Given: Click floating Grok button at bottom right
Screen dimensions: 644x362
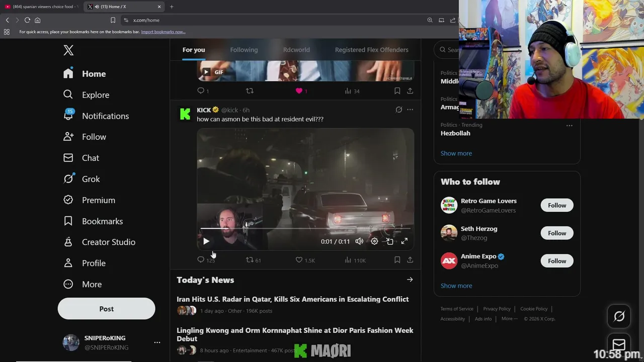Looking at the screenshot, I should [619, 316].
